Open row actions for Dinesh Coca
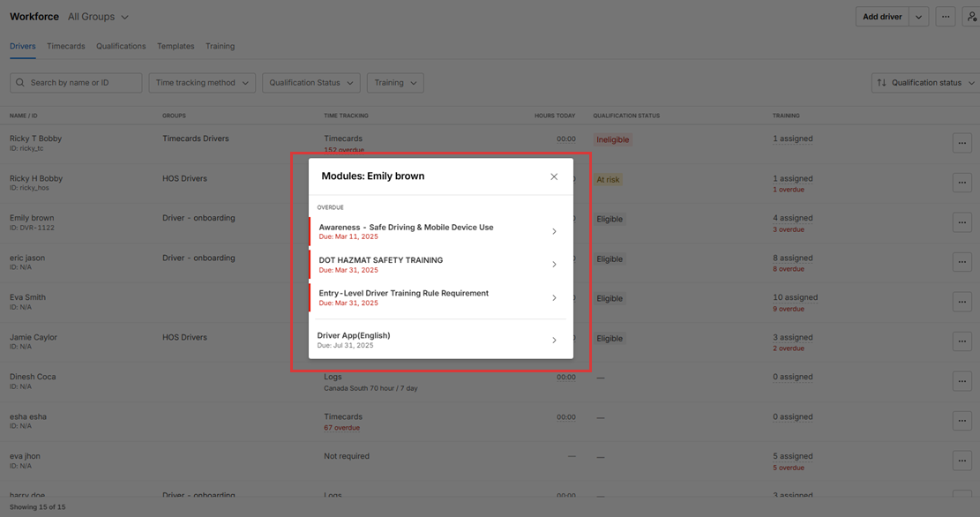Image resolution: width=980 pixels, height=517 pixels. [961, 381]
